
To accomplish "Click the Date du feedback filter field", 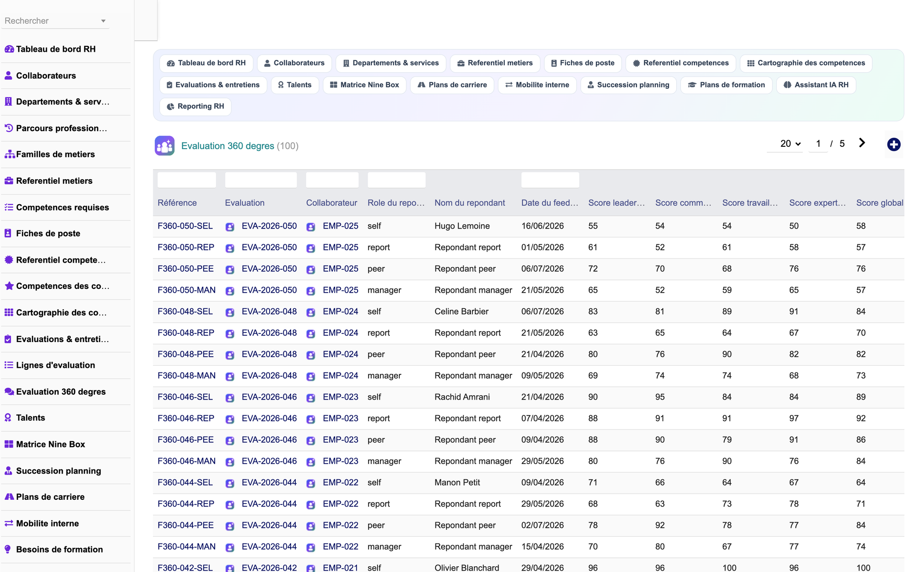I will click(x=550, y=180).
